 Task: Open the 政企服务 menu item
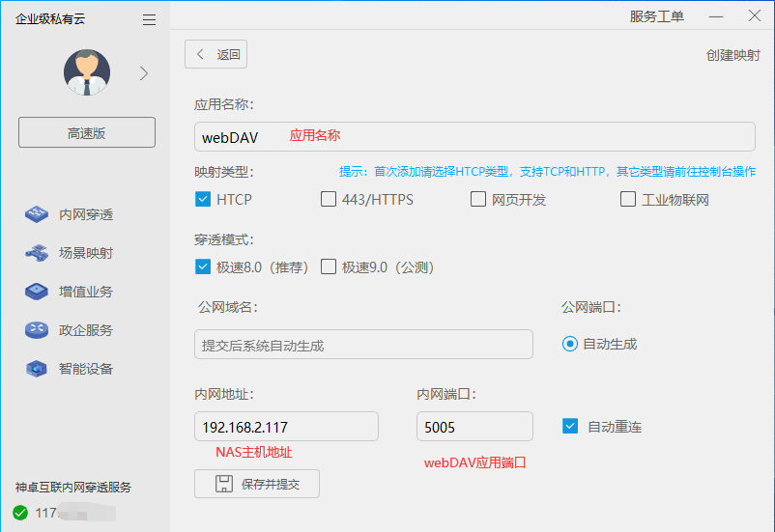coord(86,330)
